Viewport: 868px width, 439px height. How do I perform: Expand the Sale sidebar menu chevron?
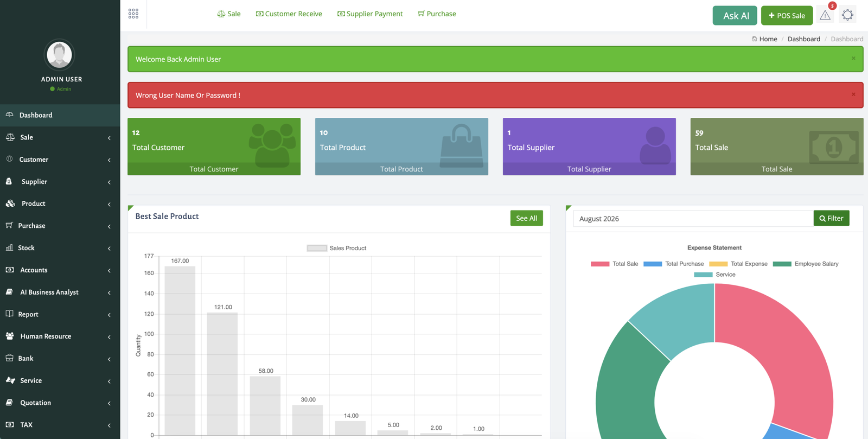click(109, 138)
